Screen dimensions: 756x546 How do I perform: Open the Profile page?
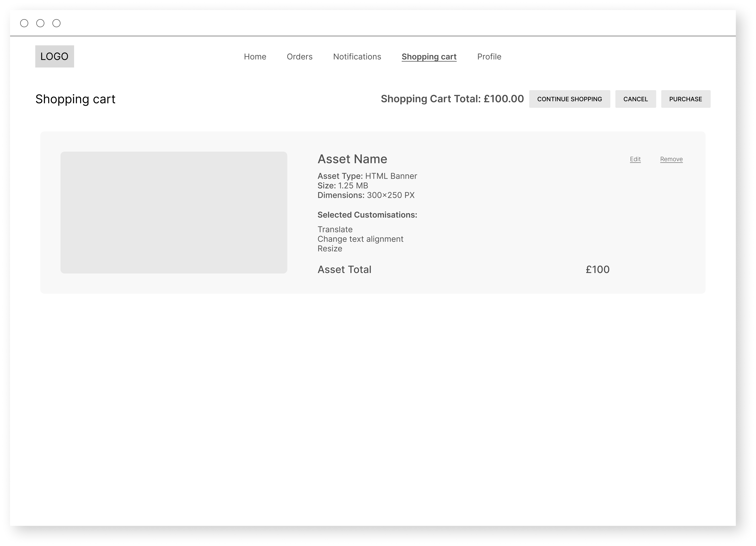point(489,57)
